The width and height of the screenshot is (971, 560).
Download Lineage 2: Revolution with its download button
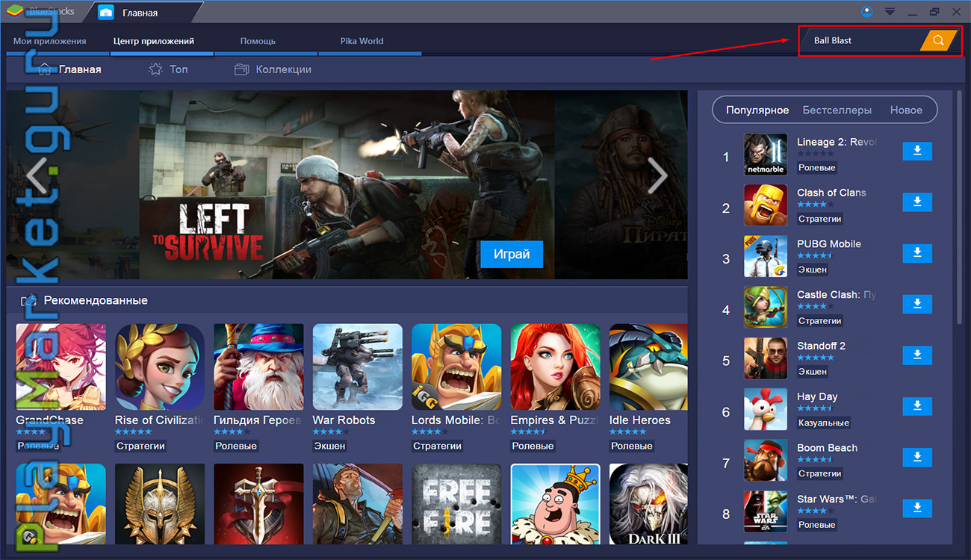click(917, 152)
